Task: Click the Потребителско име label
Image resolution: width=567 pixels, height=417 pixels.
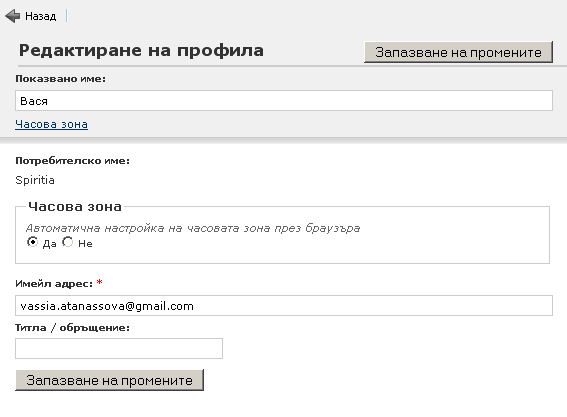Action: [x=72, y=161]
